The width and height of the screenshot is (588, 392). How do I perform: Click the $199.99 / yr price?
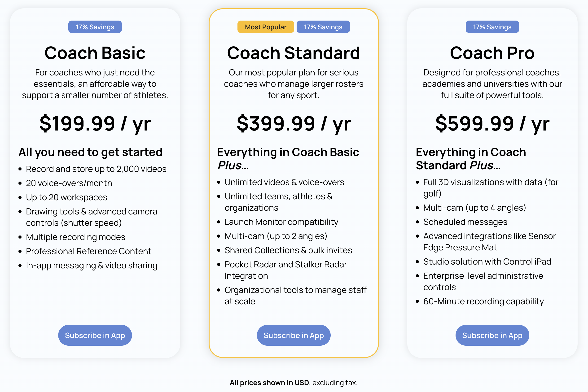tap(95, 124)
